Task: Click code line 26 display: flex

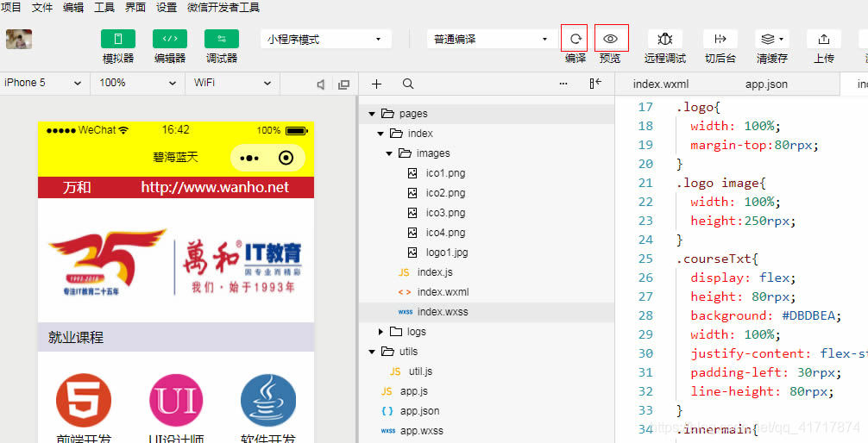Action: tap(743, 278)
